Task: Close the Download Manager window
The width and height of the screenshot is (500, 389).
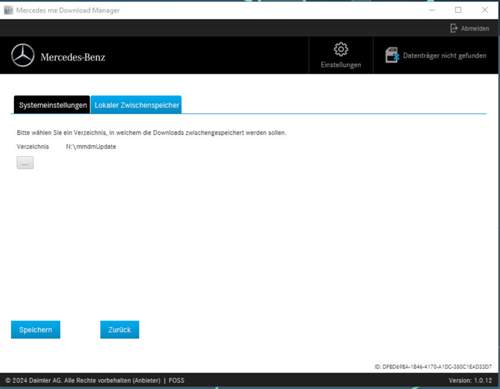Action: [x=485, y=10]
